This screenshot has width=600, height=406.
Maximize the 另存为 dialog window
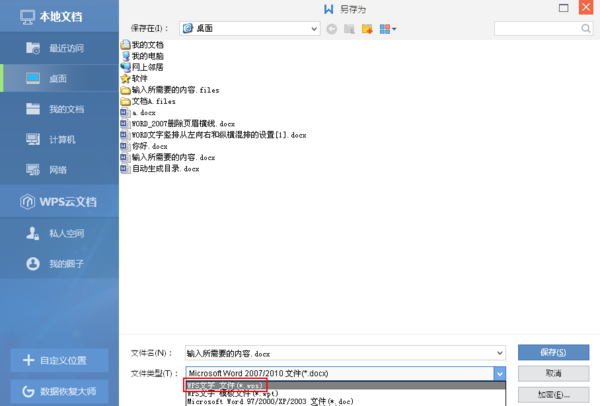(564, 8)
